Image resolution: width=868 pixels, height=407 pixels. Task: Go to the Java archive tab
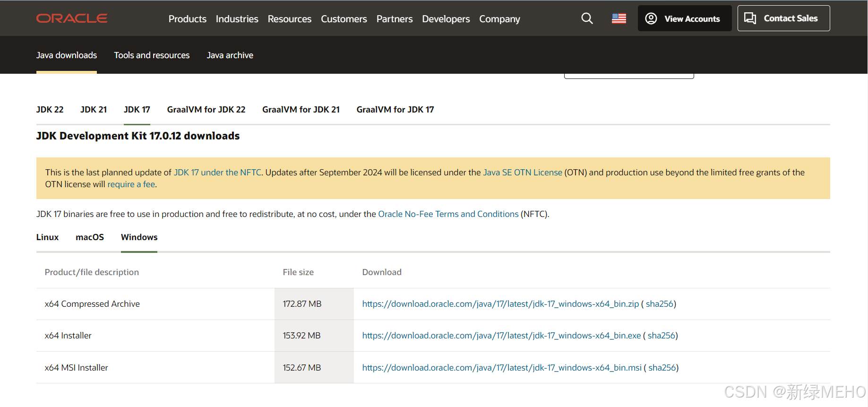click(x=230, y=55)
